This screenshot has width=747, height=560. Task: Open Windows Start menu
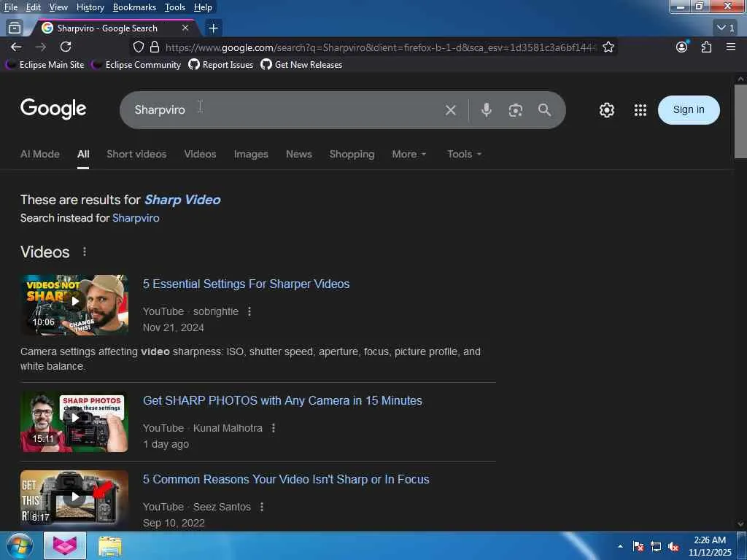[x=20, y=545]
